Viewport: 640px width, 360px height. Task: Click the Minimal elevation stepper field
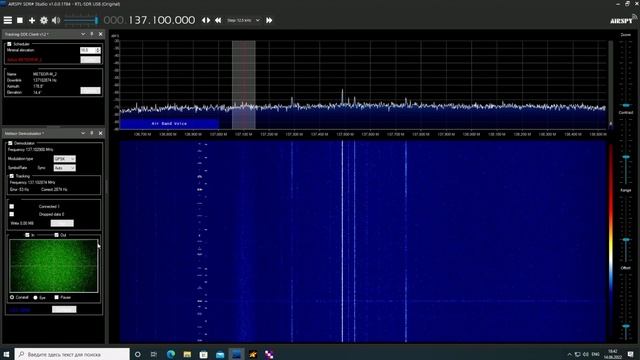(90, 50)
